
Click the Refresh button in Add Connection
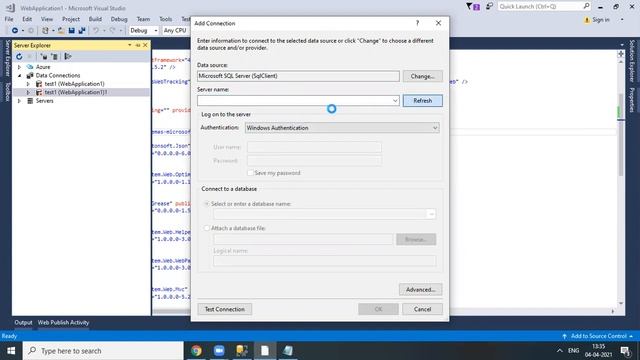[422, 100]
